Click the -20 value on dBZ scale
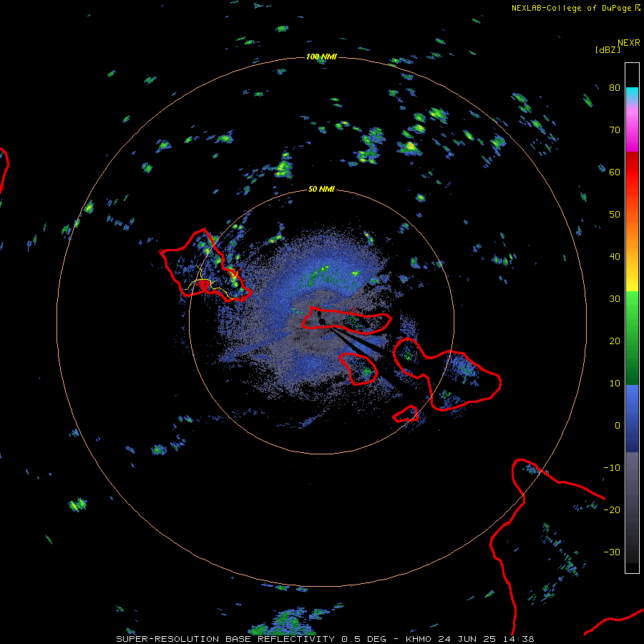 click(612, 510)
